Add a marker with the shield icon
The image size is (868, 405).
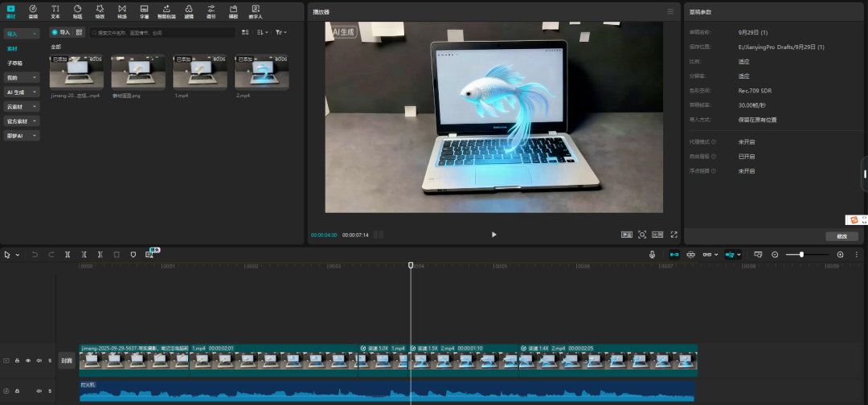(133, 254)
